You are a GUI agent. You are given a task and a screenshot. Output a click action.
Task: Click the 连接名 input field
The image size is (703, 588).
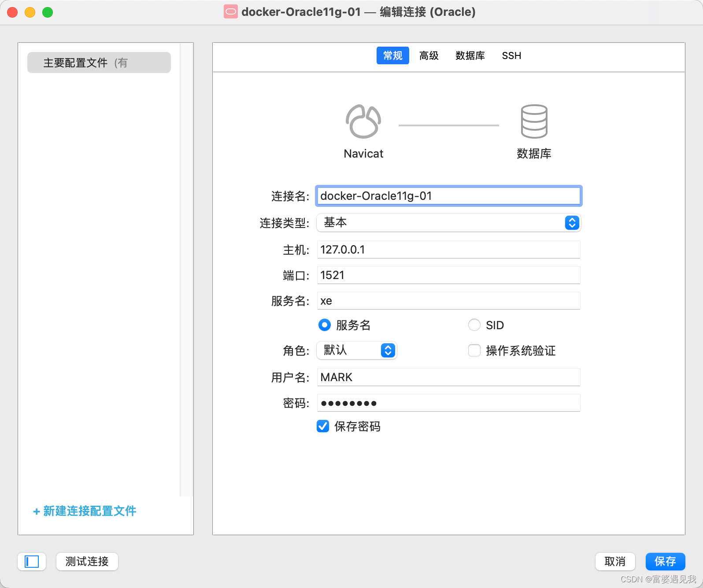448,196
